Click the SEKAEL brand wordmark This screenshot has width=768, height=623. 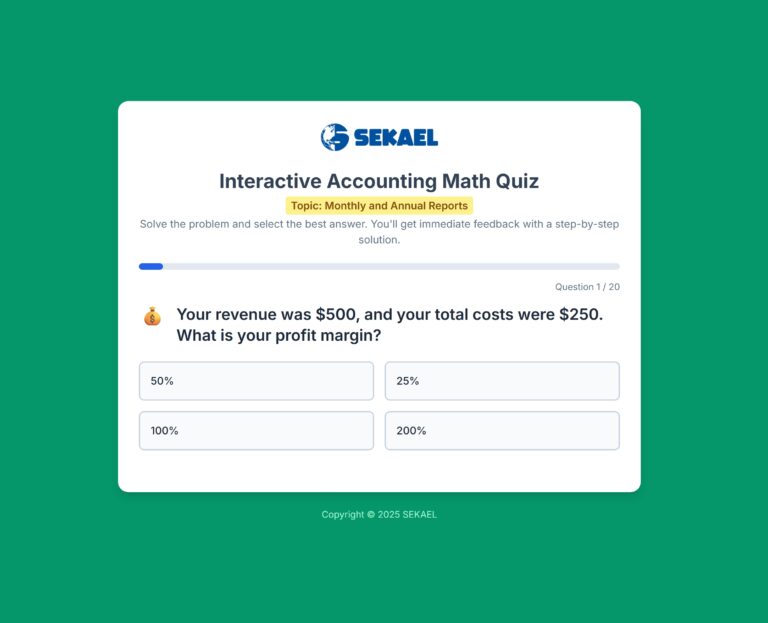pyautogui.click(x=396, y=138)
